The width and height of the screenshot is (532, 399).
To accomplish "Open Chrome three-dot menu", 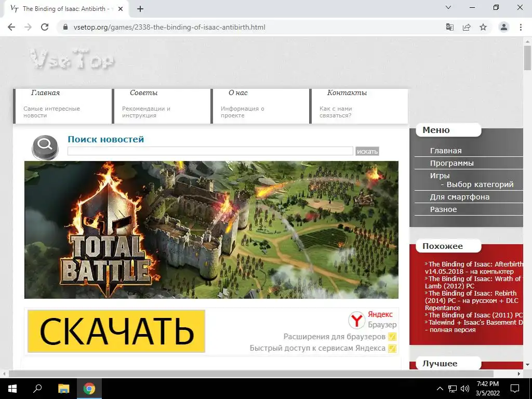I will (521, 27).
